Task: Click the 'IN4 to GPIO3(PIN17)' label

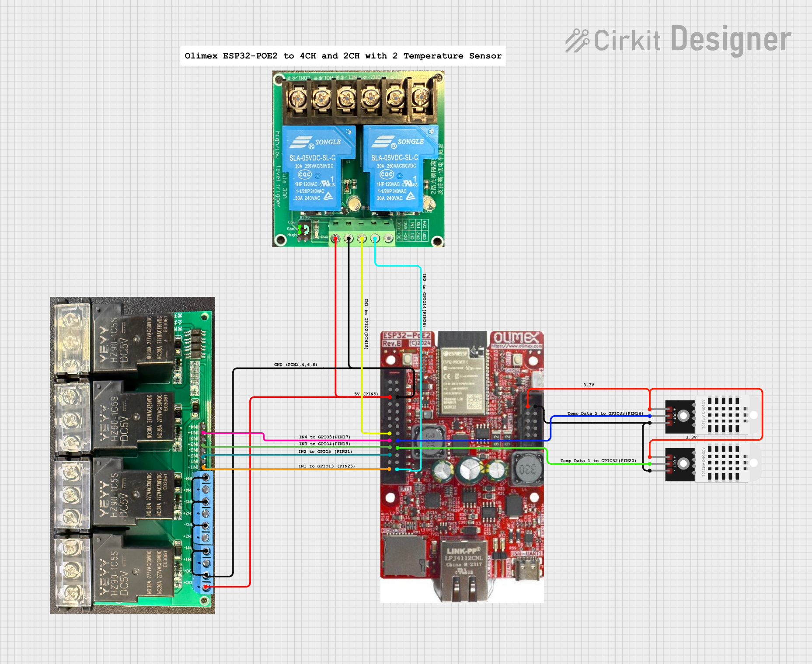Action: pyautogui.click(x=324, y=437)
